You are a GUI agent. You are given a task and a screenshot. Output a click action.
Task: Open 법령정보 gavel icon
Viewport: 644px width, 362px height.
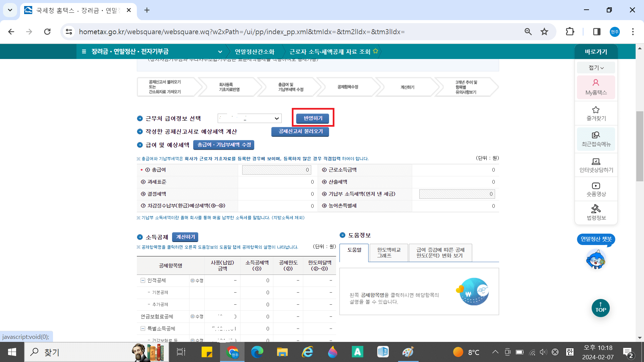pyautogui.click(x=596, y=209)
